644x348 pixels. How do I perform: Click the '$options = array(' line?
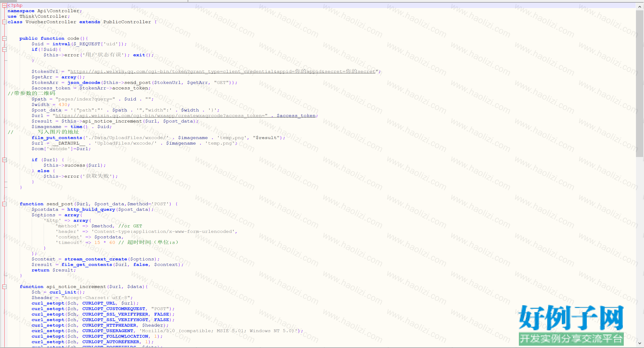pos(57,215)
